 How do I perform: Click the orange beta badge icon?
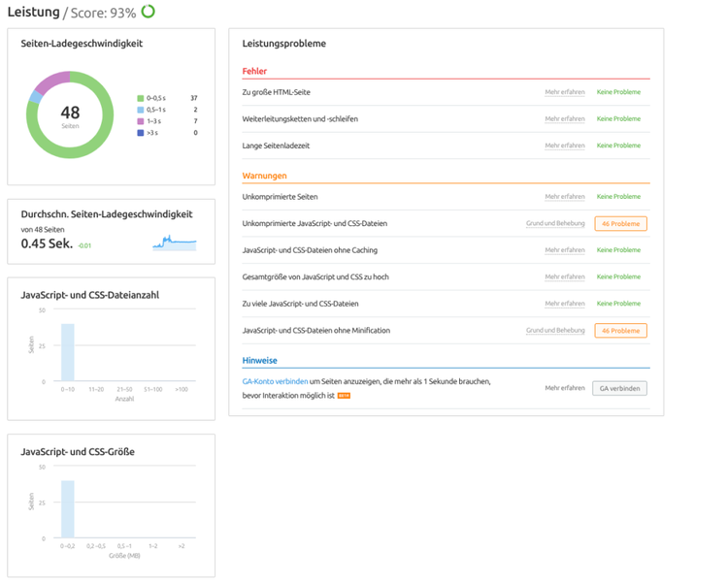(344, 396)
